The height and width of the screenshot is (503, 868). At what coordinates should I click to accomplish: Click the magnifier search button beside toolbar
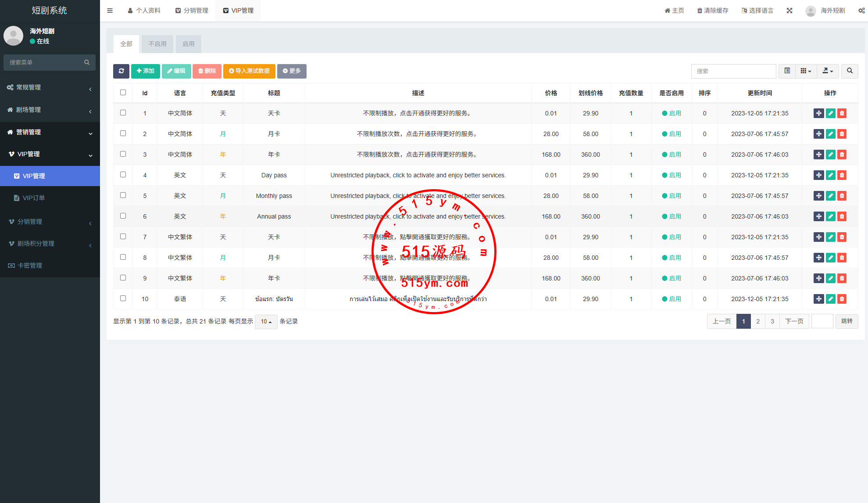(x=850, y=71)
